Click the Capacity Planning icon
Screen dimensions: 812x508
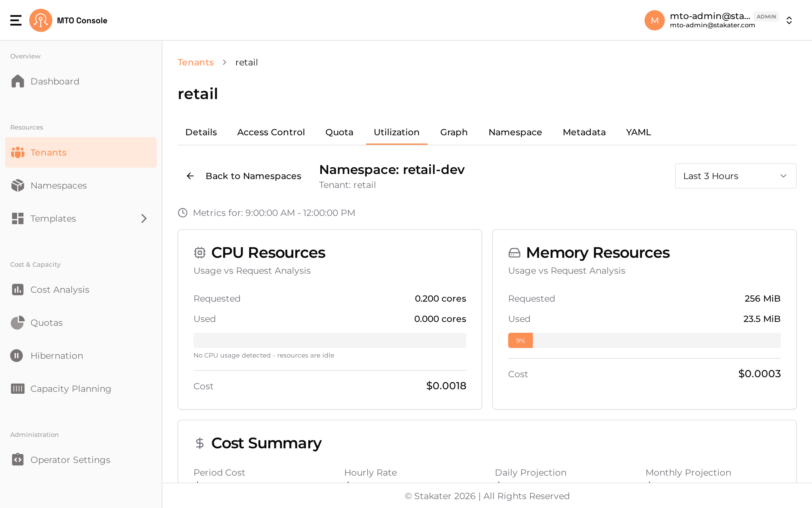pos(17,388)
